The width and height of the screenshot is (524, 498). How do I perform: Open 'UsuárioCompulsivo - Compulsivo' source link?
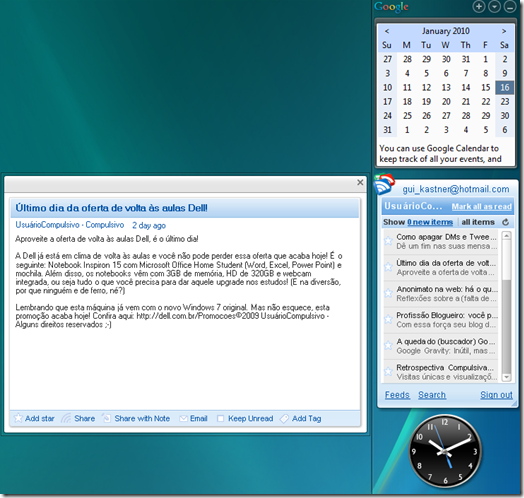click(x=70, y=225)
